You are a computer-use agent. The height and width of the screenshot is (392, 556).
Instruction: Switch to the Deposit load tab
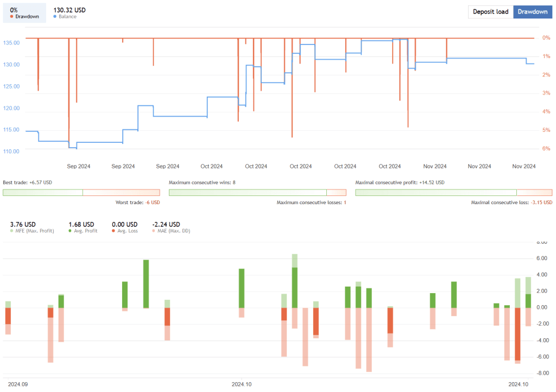[490, 11]
